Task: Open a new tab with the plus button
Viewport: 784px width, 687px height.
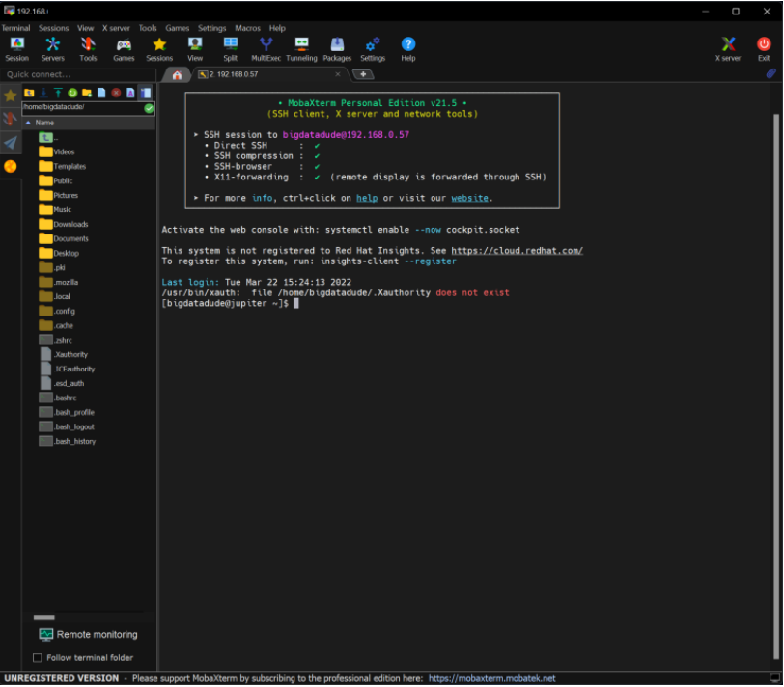Action: click(x=363, y=74)
